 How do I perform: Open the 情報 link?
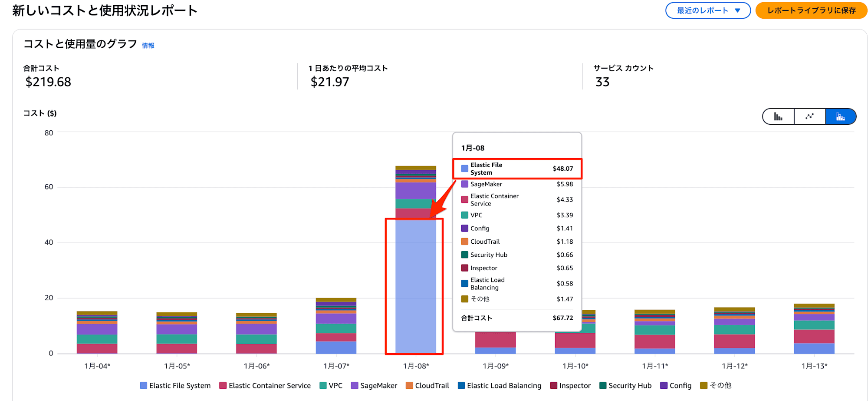click(148, 46)
